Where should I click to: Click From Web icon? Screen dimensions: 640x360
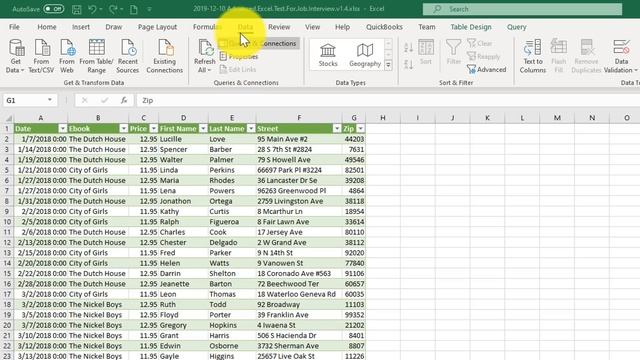67,56
